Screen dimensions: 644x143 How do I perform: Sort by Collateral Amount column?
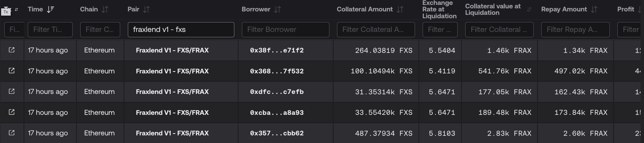click(x=400, y=10)
